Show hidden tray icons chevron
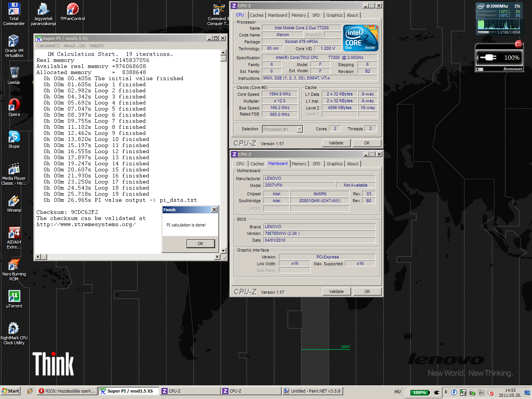Screen dimensions: 532x399 [446, 392]
